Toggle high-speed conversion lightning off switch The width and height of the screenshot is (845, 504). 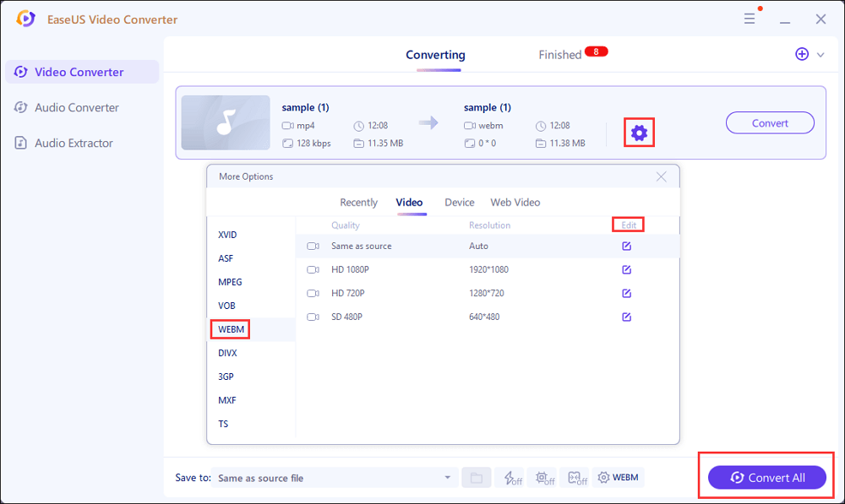(x=510, y=478)
